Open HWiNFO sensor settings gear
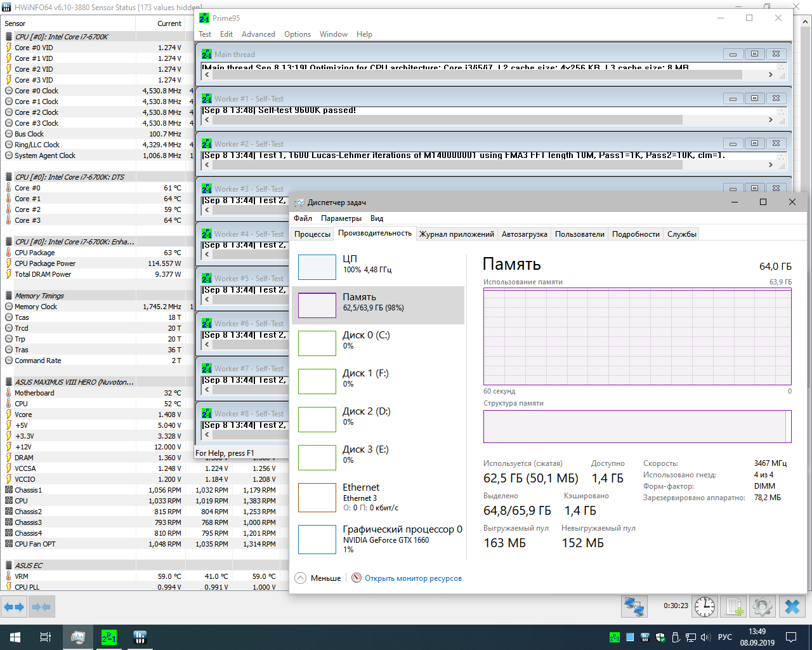The height and width of the screenshot is (650, 812). [763, 607]
